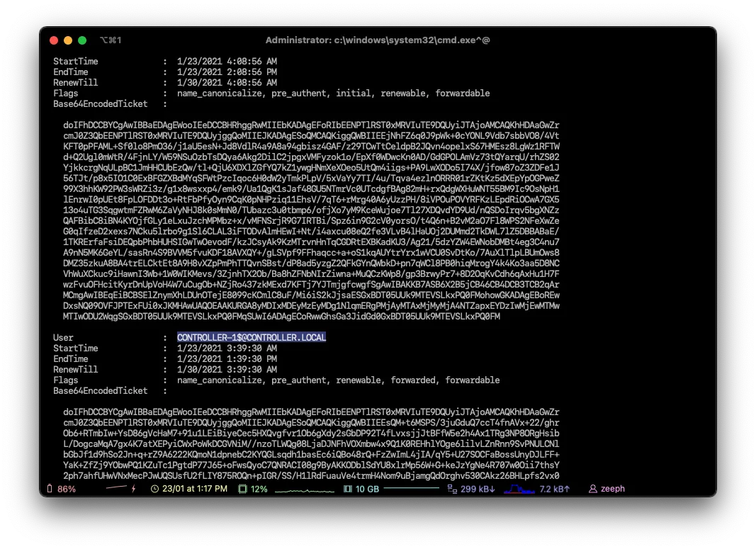Click the user icon beside zeeph

(x=592, y=489)
